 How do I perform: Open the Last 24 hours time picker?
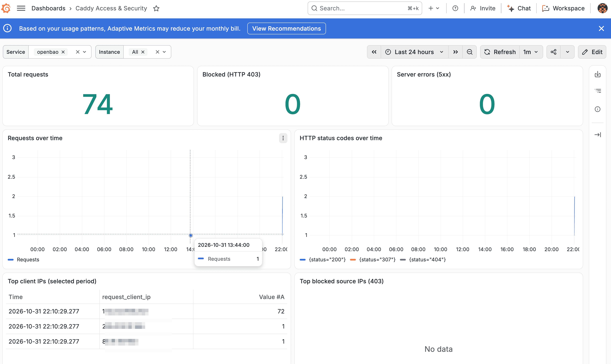coord(414,52)
